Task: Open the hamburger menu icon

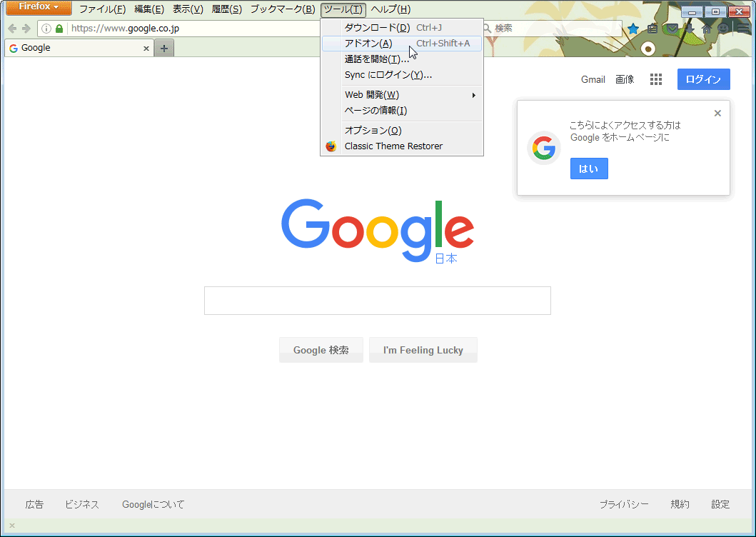Action: pos(743,29)
